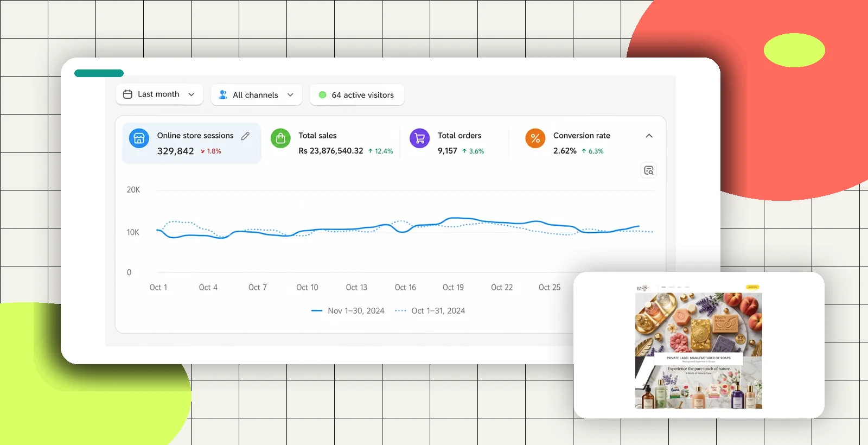868x445 pixels.
Task: Select the Total sales metric card
Action: click(x=331, y=143)
